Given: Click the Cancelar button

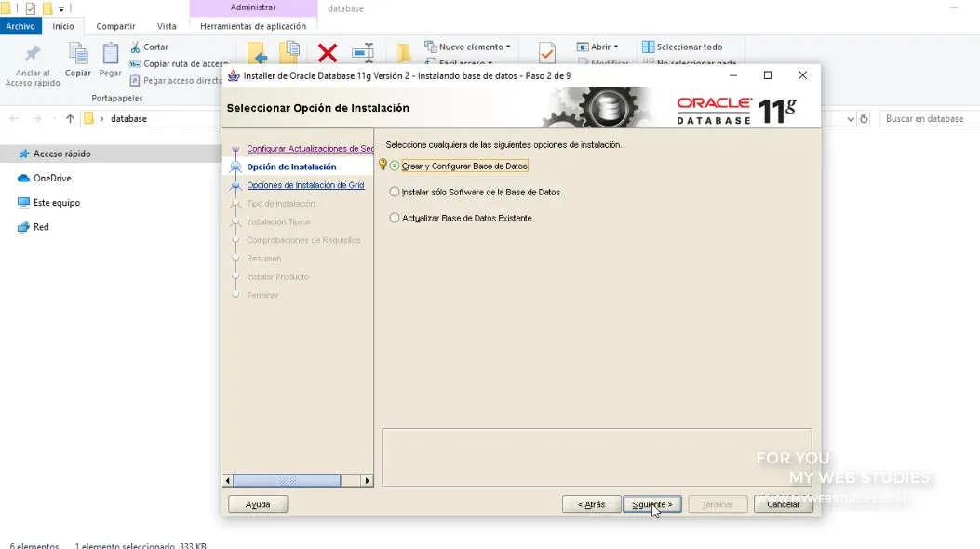Looking at the screenshot, I should [783, 504].
